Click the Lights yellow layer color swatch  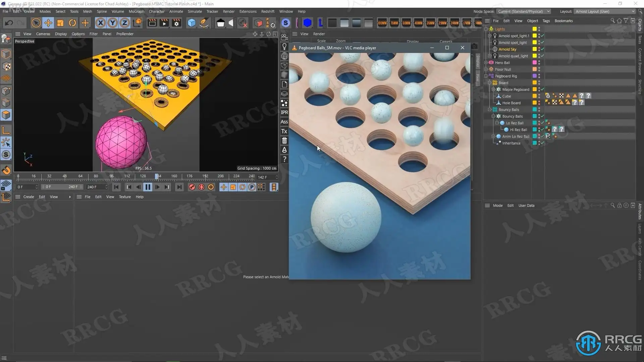click(x=535, y=29)
